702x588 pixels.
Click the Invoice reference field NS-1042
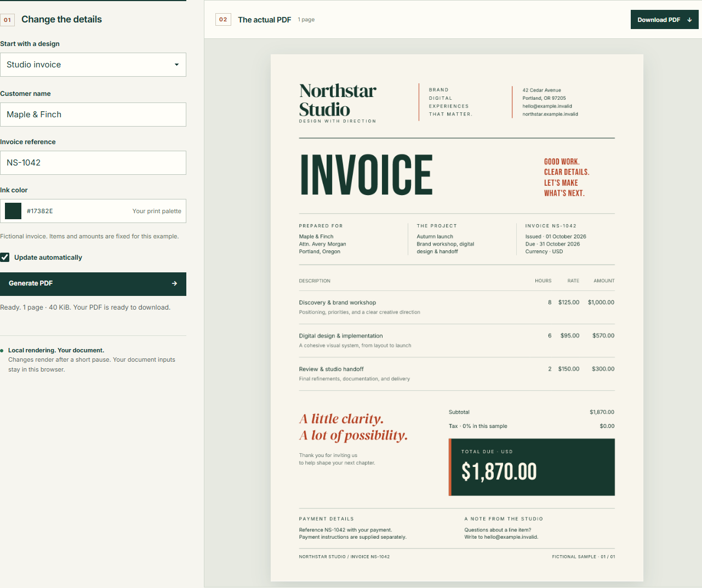point(93,163)
